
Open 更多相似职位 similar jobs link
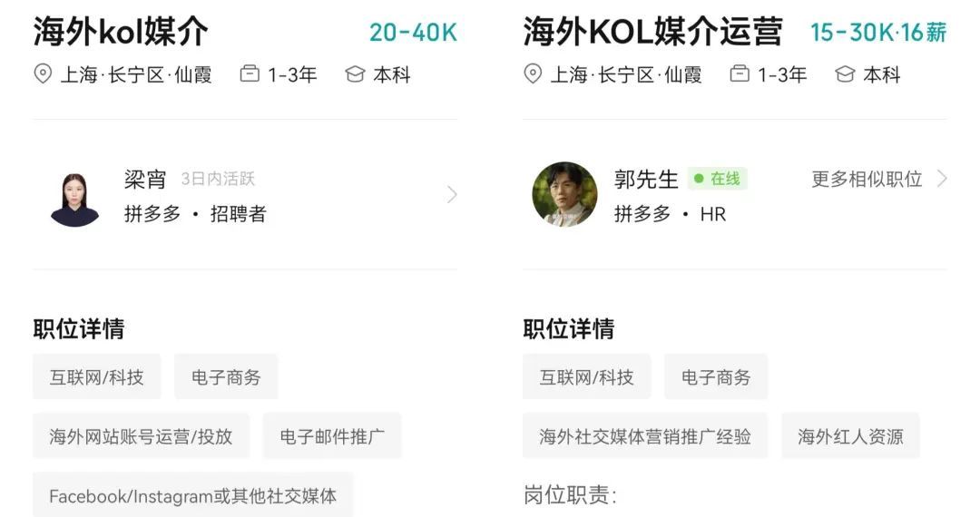coord(867,179)
